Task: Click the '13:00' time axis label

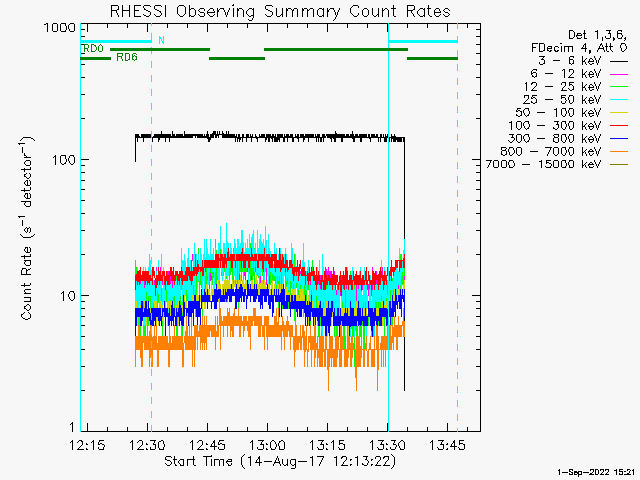Action: tap(267, 445)
